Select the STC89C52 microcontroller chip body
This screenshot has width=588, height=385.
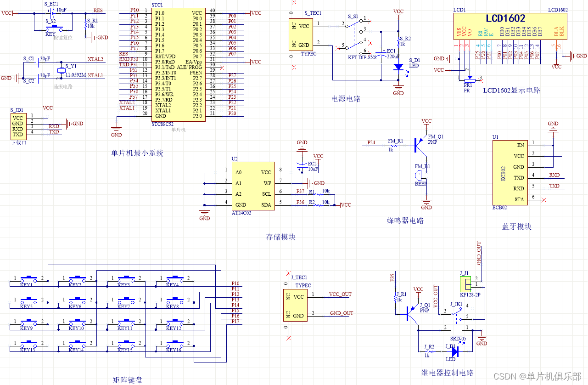click(x=178, y=64)
